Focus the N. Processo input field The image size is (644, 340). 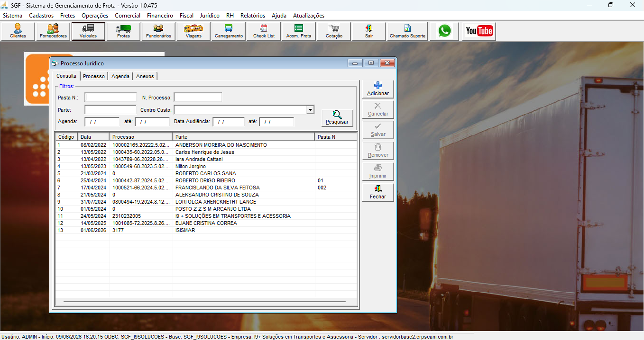[x=198, y=97]
